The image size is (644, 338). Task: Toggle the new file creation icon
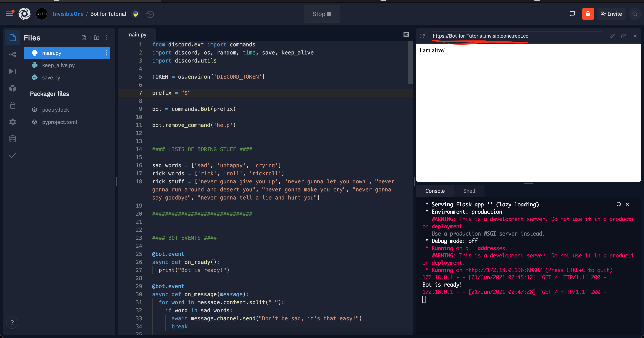pos(84,38)
